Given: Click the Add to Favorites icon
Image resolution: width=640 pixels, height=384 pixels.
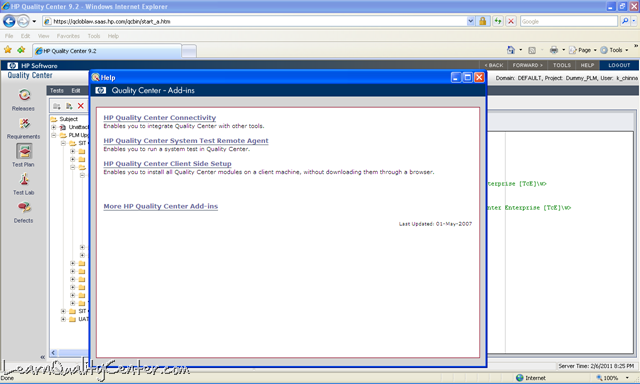Looking at the screenshot, I should coord(21,50).
